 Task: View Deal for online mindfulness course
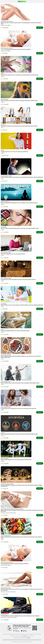point(39,206)
